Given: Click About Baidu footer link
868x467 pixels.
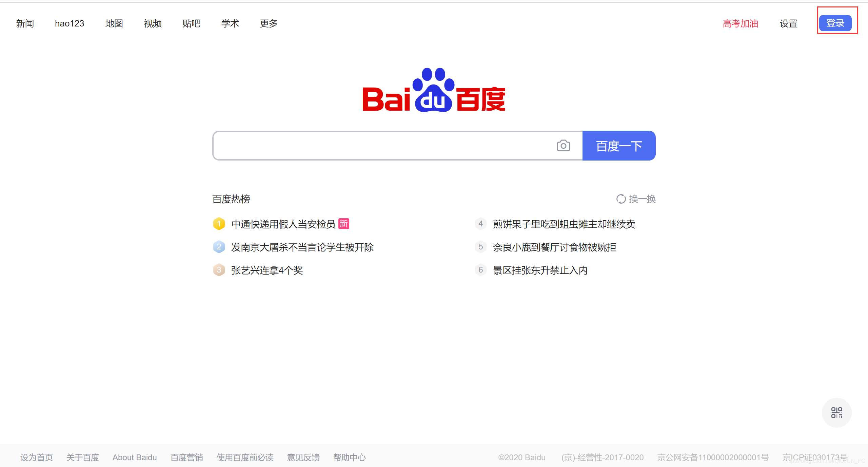Looking at the screenshot, I should click(135, 457).
